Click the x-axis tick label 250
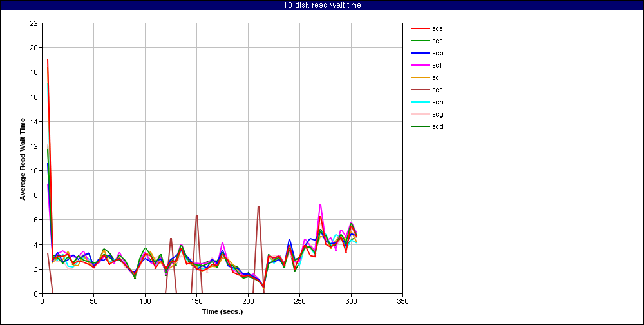The width and height of the screenshot is (644, 325). [x=300, y=300]
